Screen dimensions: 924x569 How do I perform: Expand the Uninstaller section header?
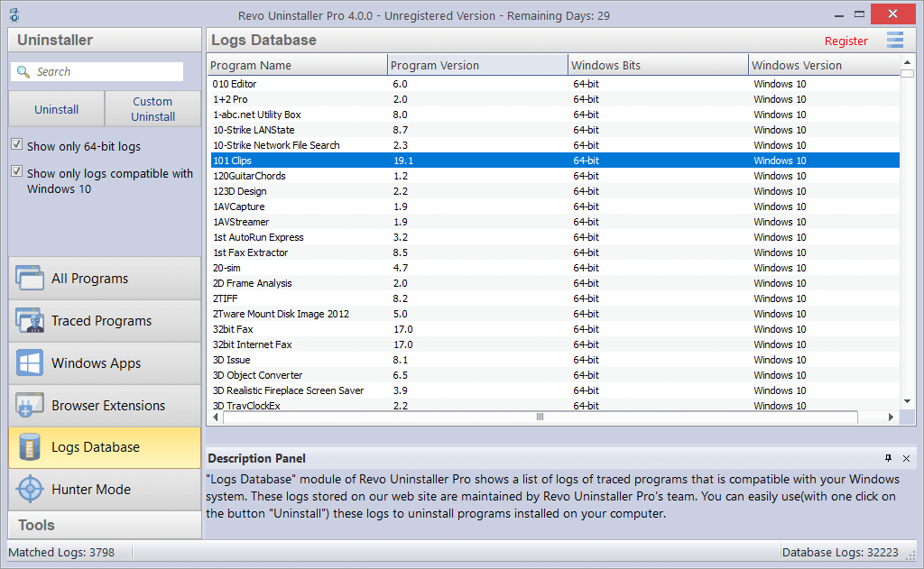pos(105,40)
